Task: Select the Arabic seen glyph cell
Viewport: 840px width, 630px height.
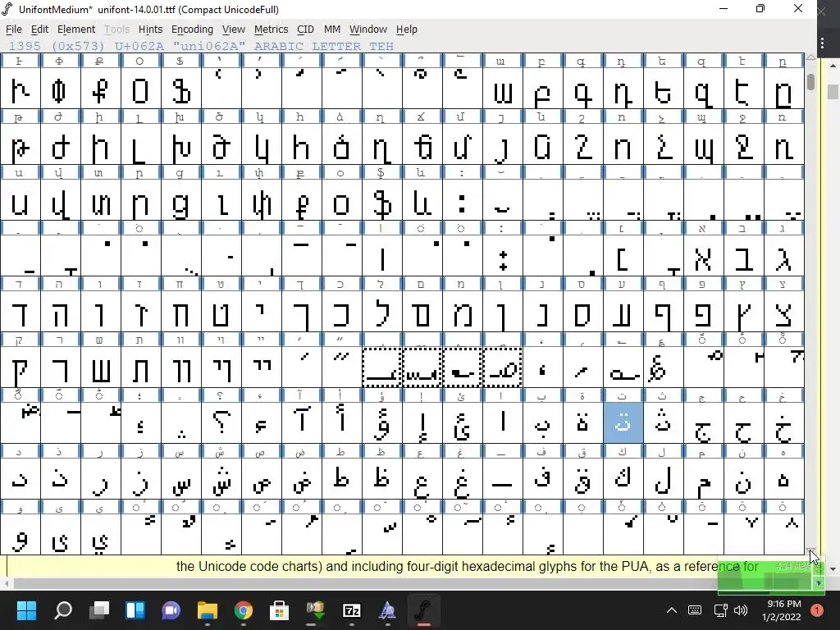Action: (x=181, y=479)
